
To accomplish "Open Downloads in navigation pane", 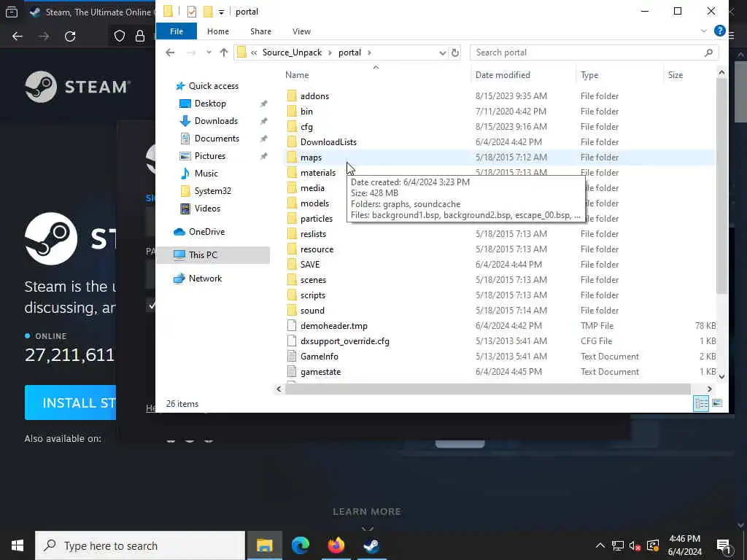I will pyautogui.click(x=216, y=121).
